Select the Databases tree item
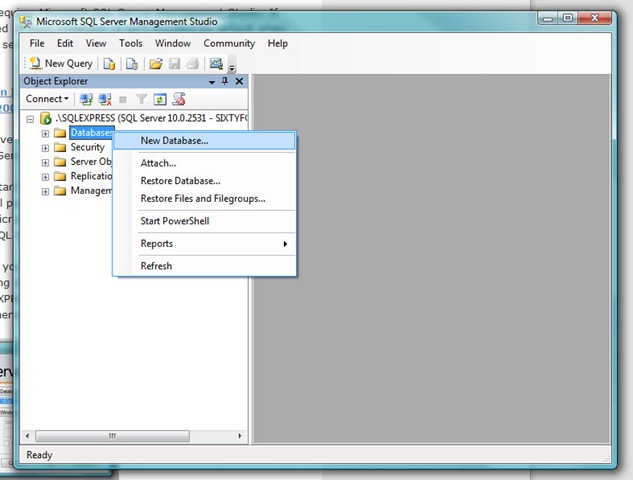This screenshot has height=480, width=633. 91,133
